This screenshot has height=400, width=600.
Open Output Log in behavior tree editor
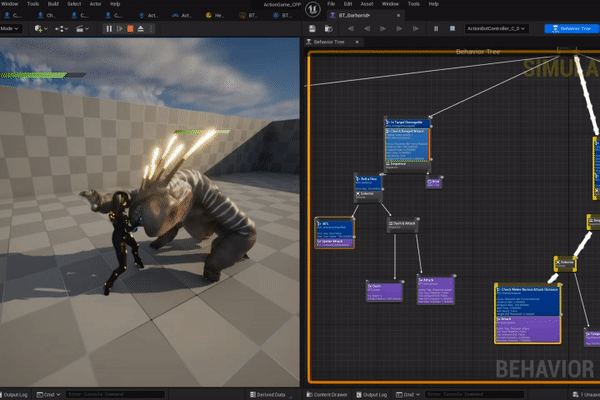tap(372, 395)
